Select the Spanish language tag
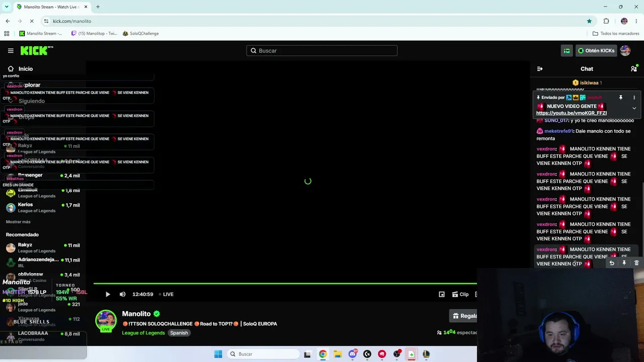 click(179, 333)
